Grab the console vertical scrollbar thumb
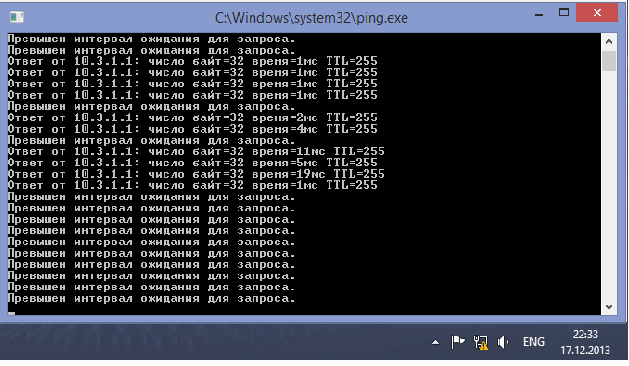The height and width of the screenshot is (366, 629). tap(609, 61)
